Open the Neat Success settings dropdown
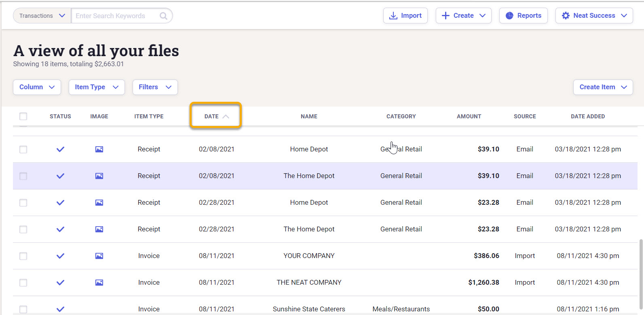 594,16
